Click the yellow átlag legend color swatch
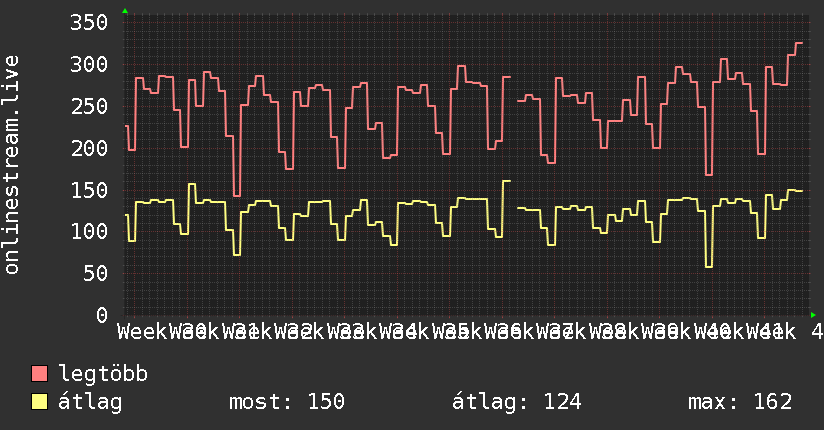Screen dimensions: 824x430 [x=39, y=402]
